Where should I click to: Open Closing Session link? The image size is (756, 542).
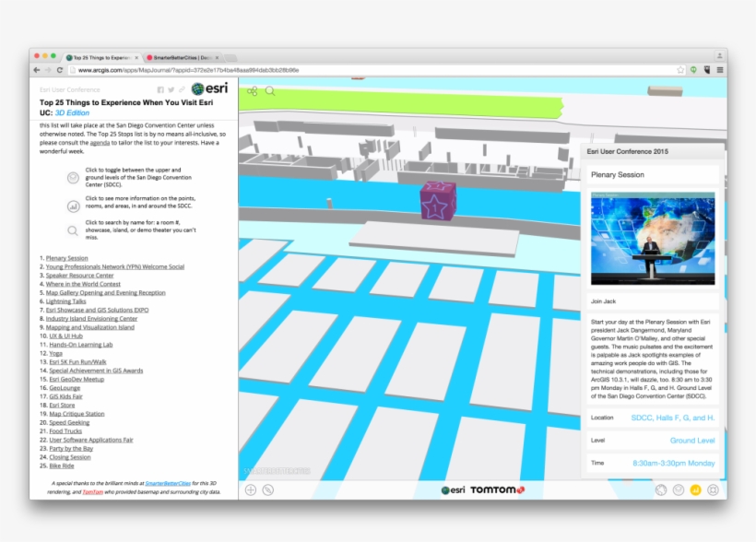[70, 457]
